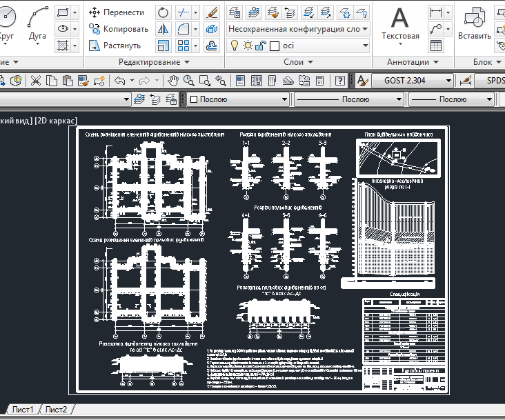505x420 pixels.
Task: Click the Explode tool icon
Action: click(212, 29)
